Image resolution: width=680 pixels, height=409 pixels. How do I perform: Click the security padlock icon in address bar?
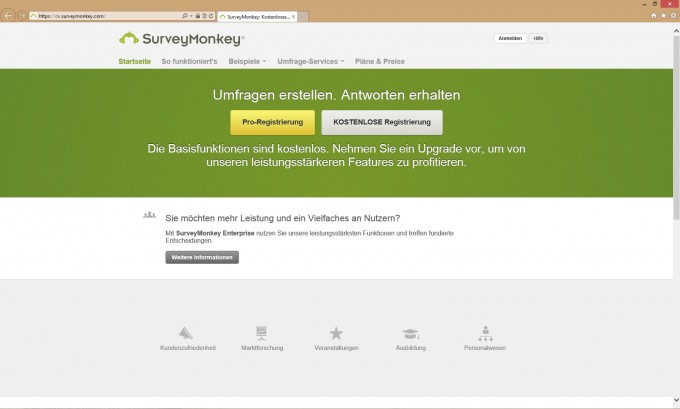[x=198, y=16]
